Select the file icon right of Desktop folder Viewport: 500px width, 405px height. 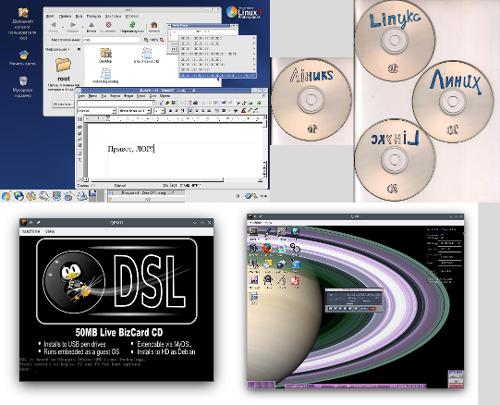[x=146, y=55]
